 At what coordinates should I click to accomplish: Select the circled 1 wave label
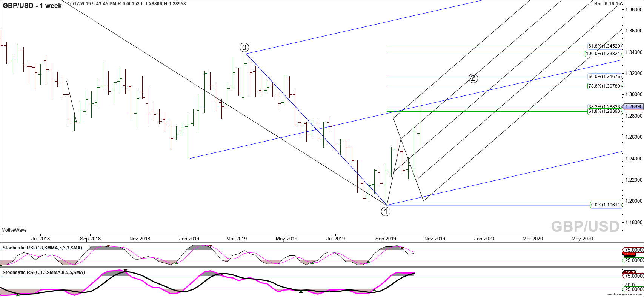pyautogui.click(x=386, y=212)
